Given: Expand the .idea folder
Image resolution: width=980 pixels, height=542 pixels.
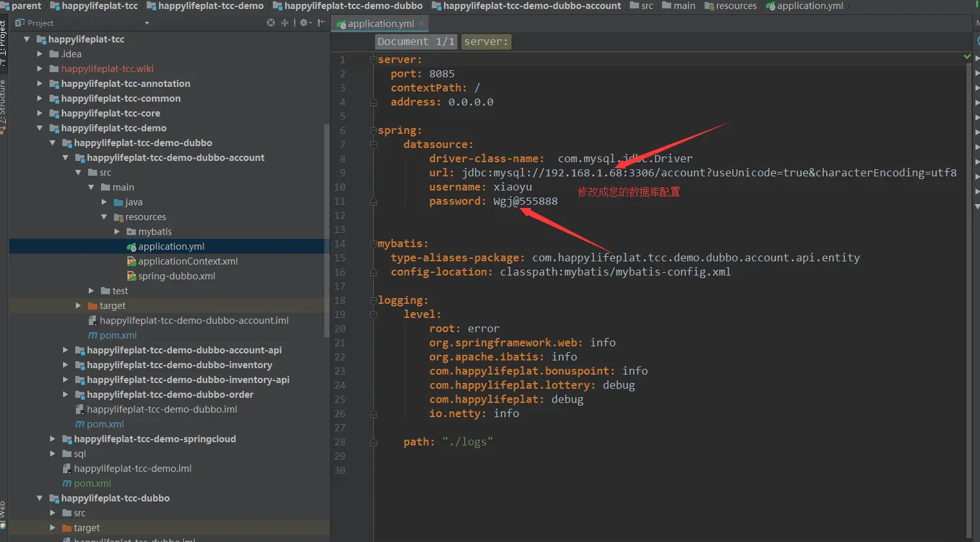Looking at the screenshot, I should (40, 54).
